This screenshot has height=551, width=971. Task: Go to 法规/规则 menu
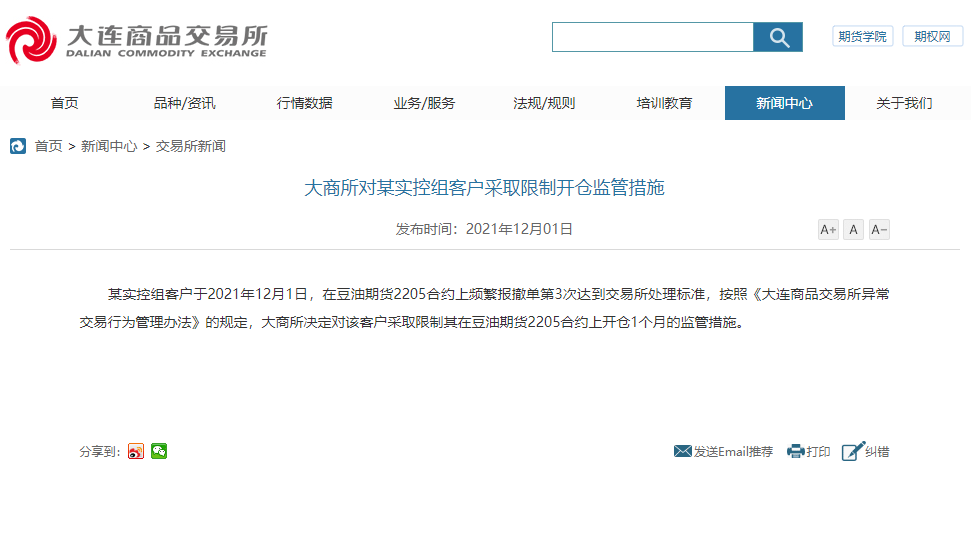pos(544,103)
